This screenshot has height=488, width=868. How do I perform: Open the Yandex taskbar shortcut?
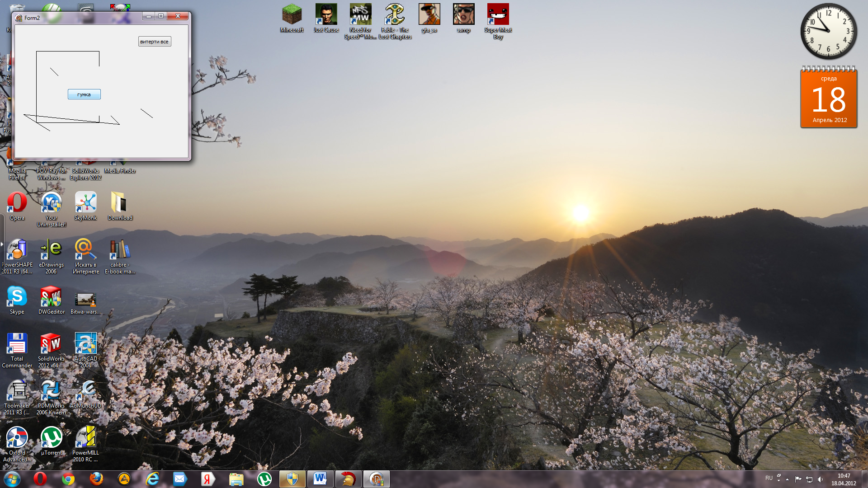(x=208, y=479)
